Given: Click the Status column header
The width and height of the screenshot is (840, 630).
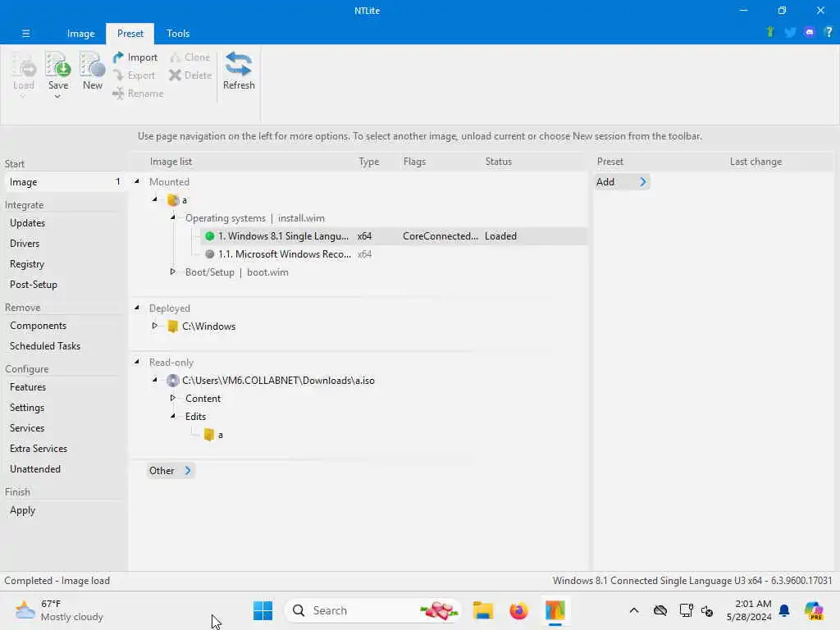Looking at the screenshot, I should [498, 162].
